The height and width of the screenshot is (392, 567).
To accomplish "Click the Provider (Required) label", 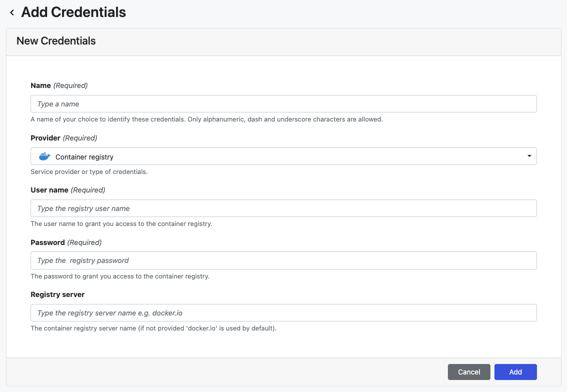I will [x=64, y=138].
